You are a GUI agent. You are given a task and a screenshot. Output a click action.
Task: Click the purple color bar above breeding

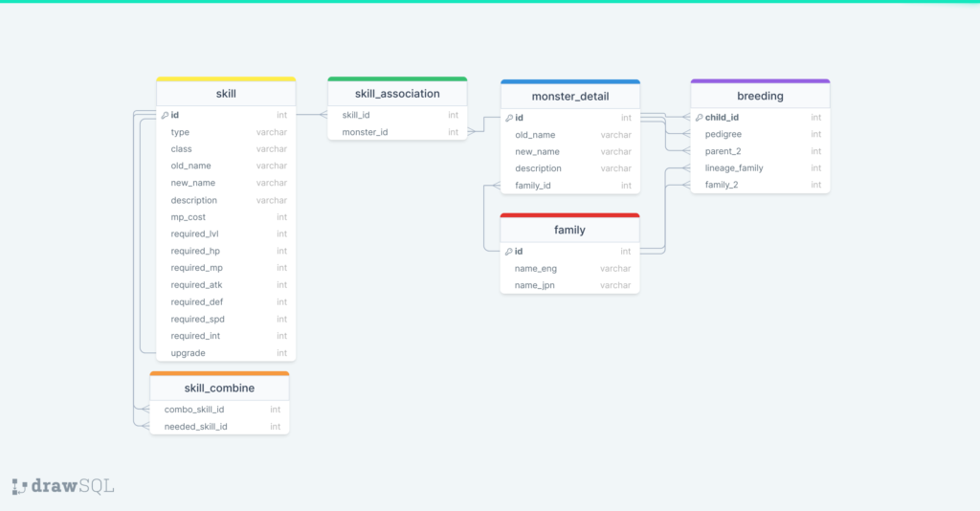pos(760,81)
